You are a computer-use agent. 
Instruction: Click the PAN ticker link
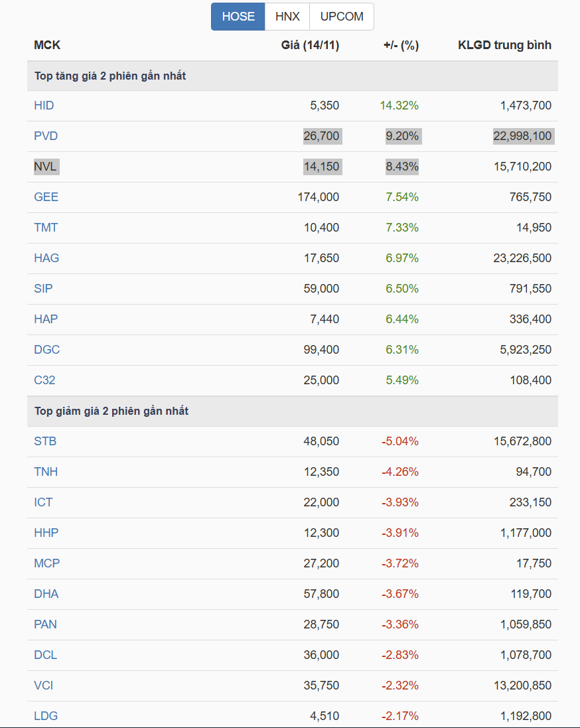(x=45, y=624)
